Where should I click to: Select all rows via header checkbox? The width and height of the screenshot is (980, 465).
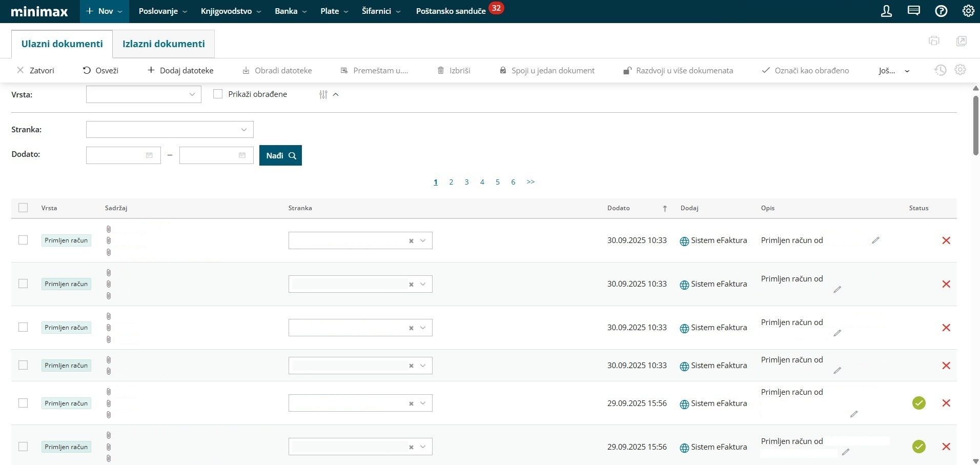[x=23, y=208]
